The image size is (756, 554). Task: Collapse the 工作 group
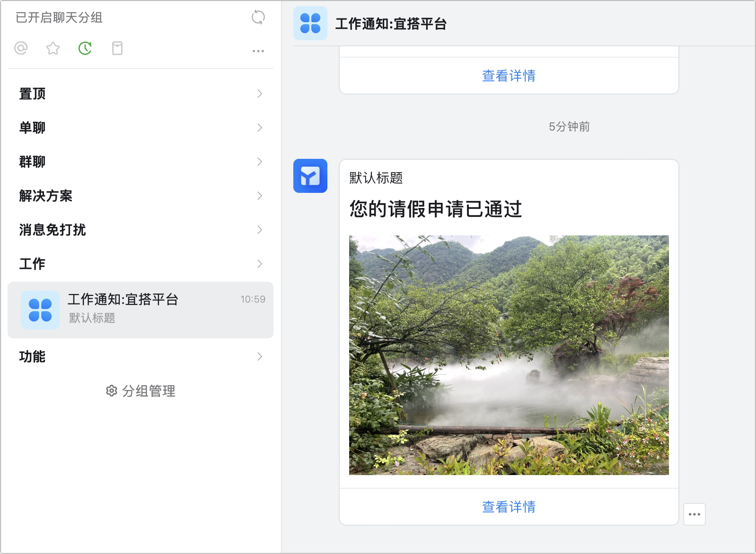[141, 264]
